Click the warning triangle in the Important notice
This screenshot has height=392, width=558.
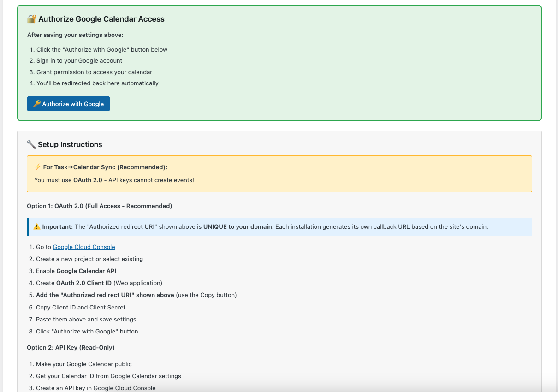pos(37,226)
